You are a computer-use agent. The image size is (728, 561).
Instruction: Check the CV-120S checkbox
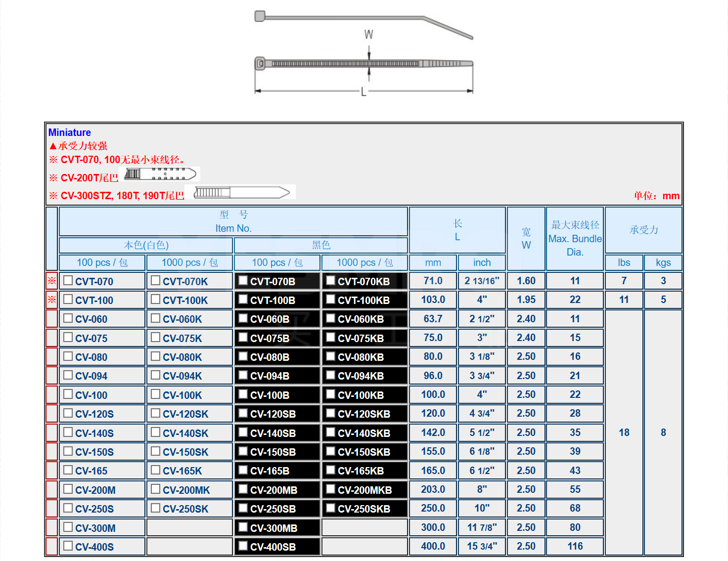pyautogui.click(x=68, y=413)
